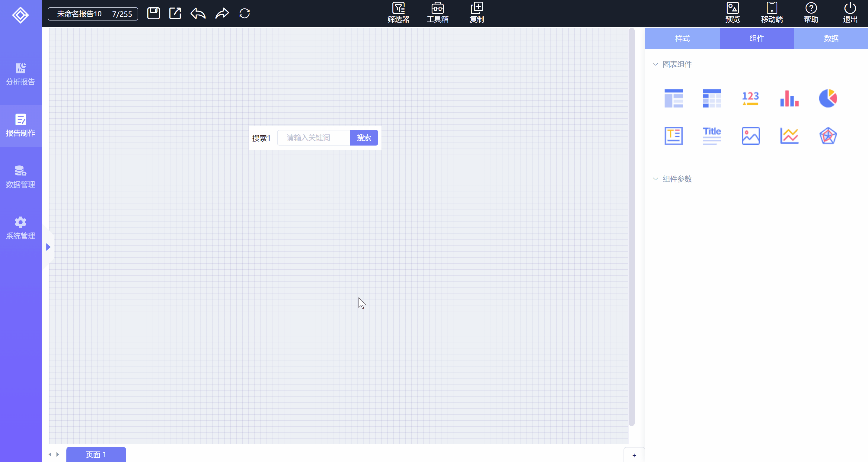
Task: Switch to the 数据 tab
Action: coord(831,38)
